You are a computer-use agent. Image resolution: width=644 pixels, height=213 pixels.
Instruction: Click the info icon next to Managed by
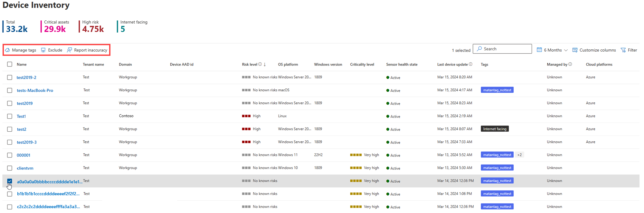click(570, 64)
